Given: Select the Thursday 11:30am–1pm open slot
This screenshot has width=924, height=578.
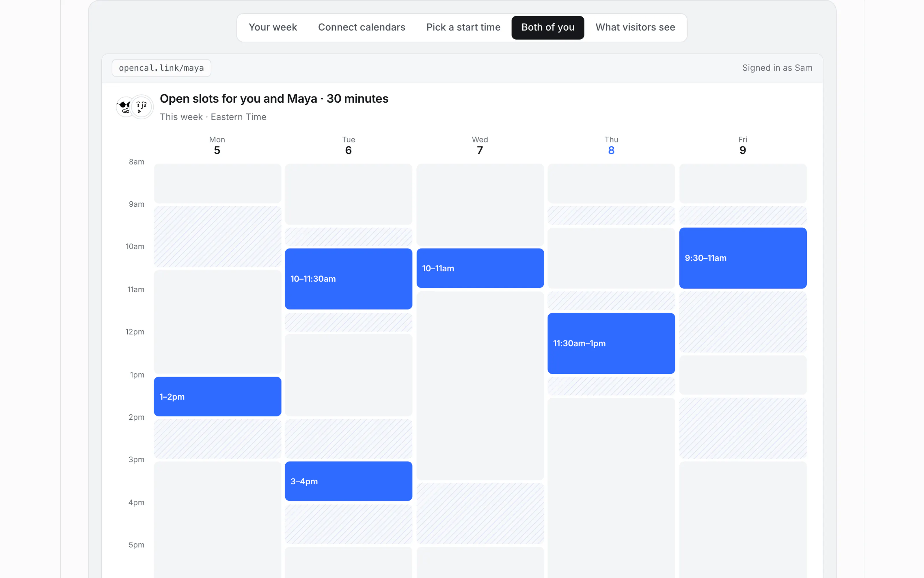Looking at the screenshot, I should [x=611, y=343].
